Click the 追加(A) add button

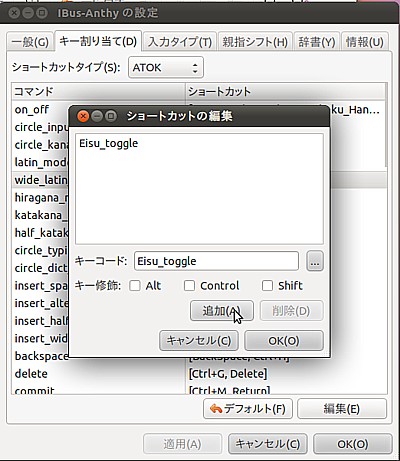click(x=222, y=311)
